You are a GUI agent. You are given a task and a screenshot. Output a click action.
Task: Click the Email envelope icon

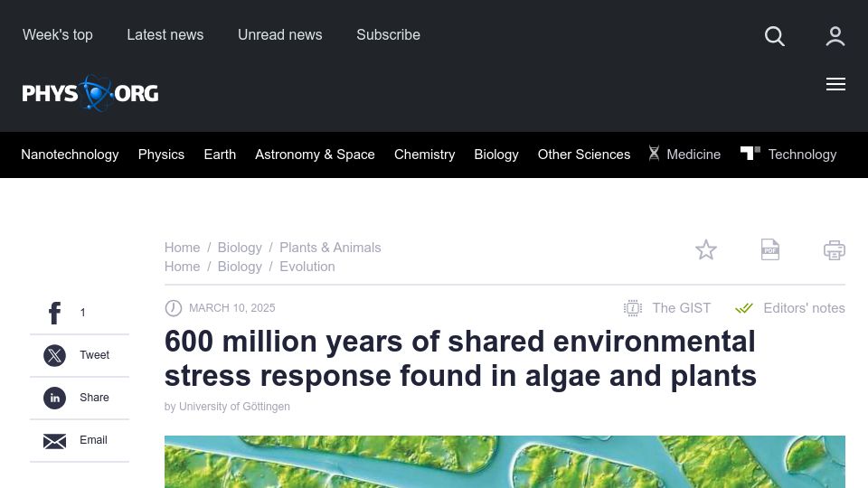[54, 441]
